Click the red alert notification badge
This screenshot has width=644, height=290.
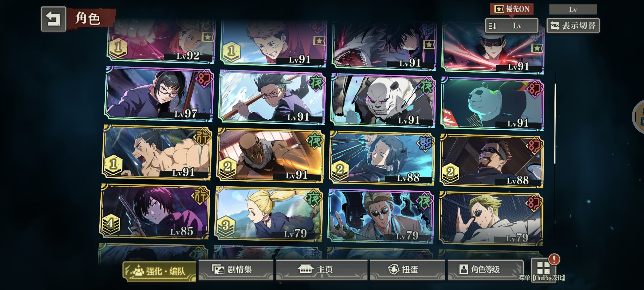(554, 259)
